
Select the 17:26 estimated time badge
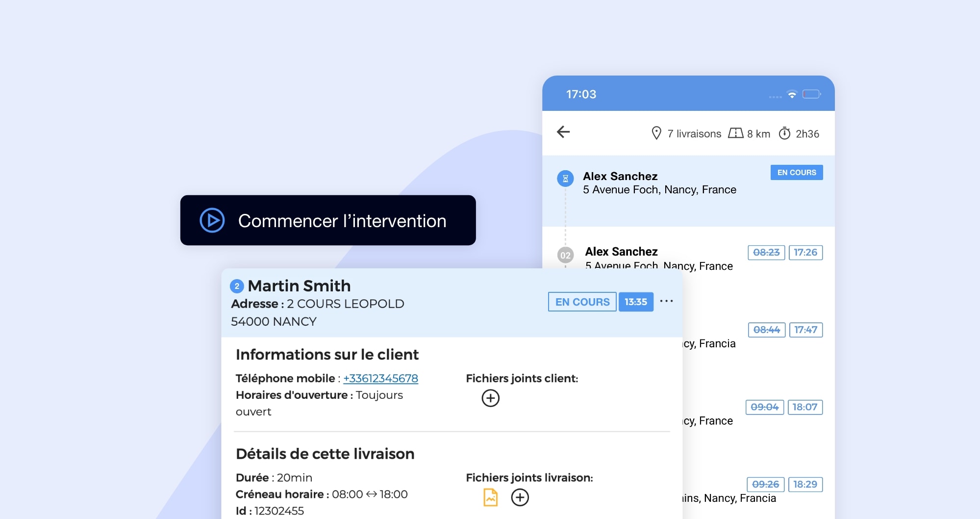[805, 253]
